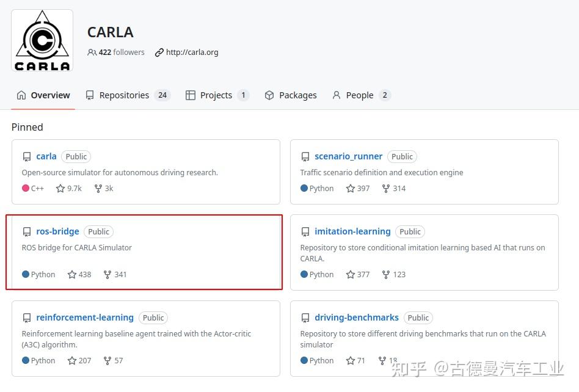Click the Python language dot on driving-benchmarks

(x=304, y=360)
